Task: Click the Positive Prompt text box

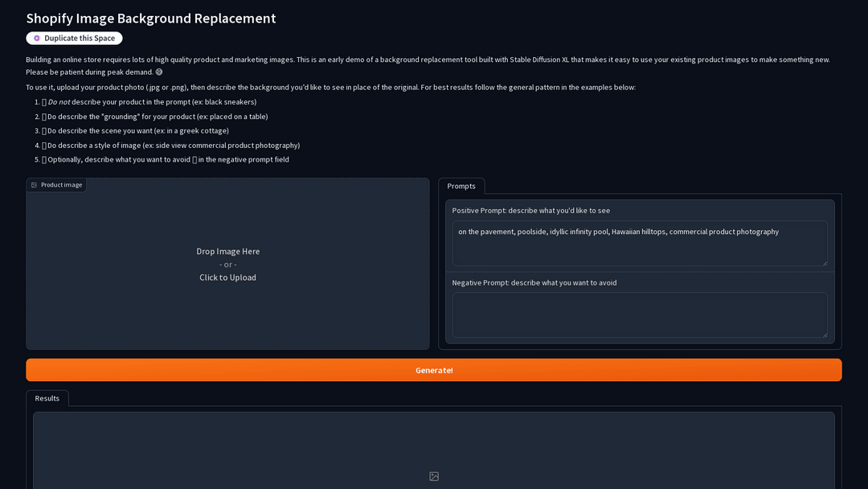Action: click(640, 243)
